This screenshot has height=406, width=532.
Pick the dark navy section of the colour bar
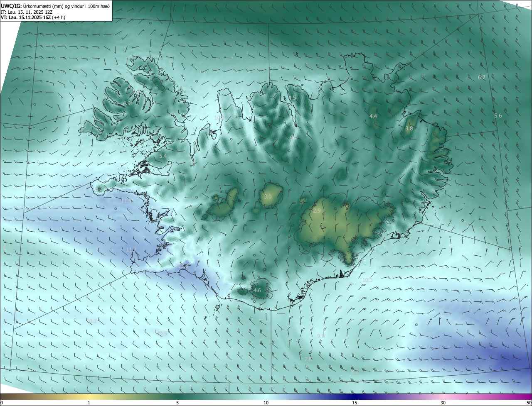[x=355, y=396]
